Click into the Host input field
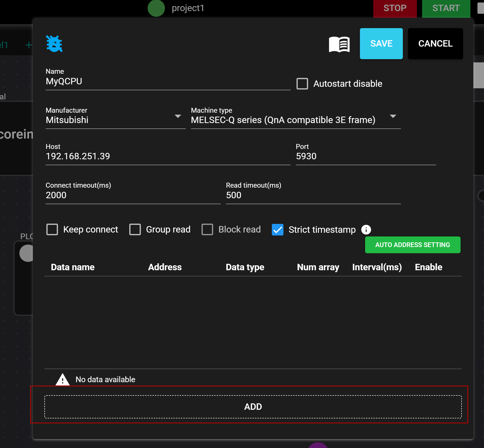The image size is (484, 448). pos(168,156)
